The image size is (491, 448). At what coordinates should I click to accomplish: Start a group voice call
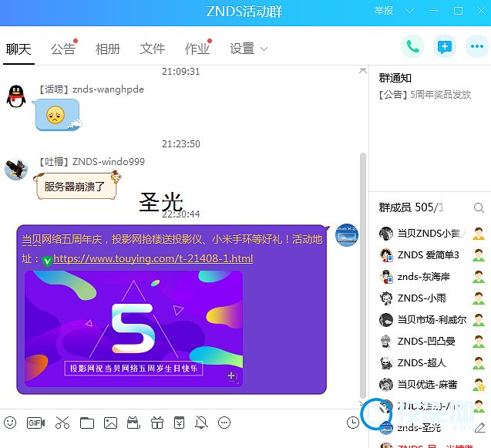click(x=412, y=47)
